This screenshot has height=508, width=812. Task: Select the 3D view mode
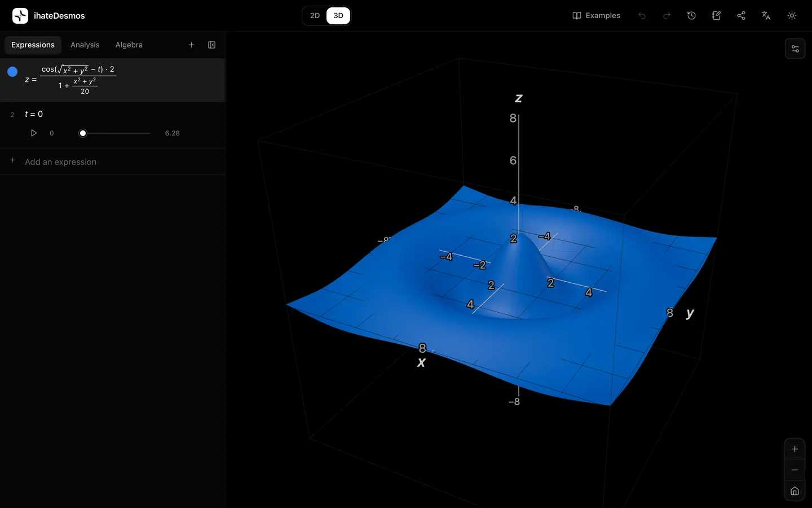pos(338,16)
